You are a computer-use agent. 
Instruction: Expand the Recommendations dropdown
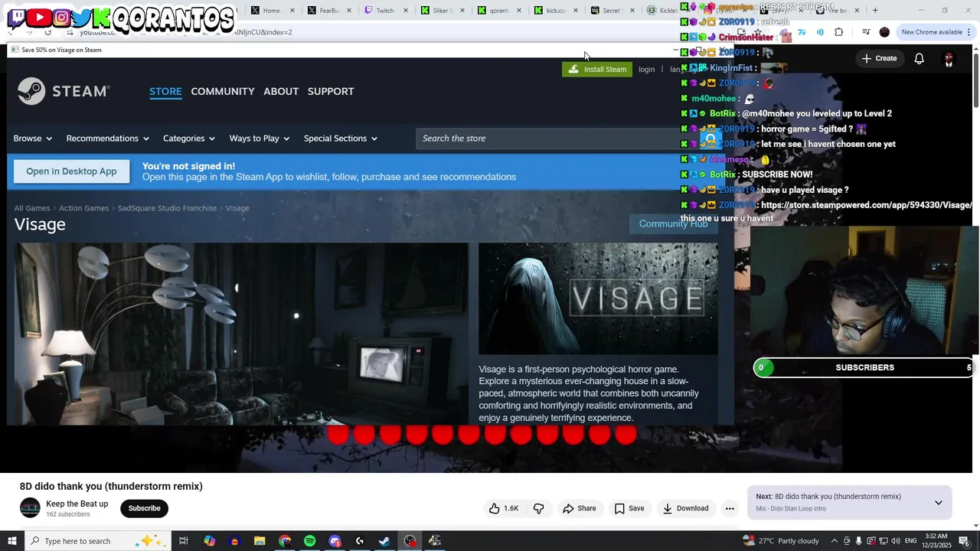pyautogui.click(x=107, y=139)
